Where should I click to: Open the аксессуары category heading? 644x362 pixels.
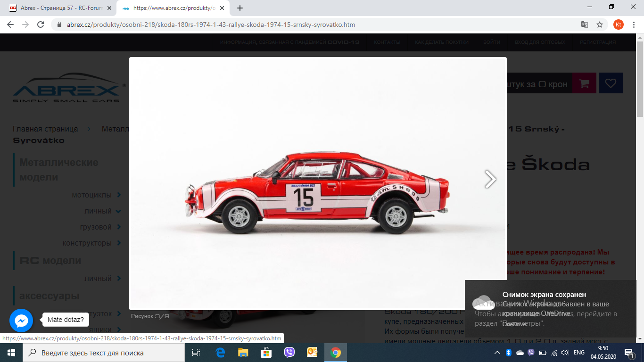pyautogui.click(x=50, y=296)
